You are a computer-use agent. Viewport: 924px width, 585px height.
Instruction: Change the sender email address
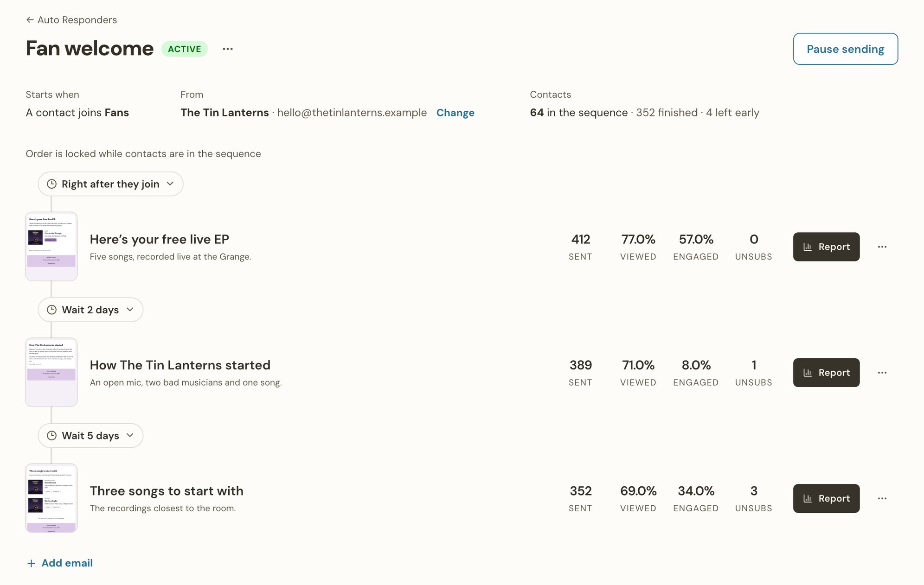455,113
